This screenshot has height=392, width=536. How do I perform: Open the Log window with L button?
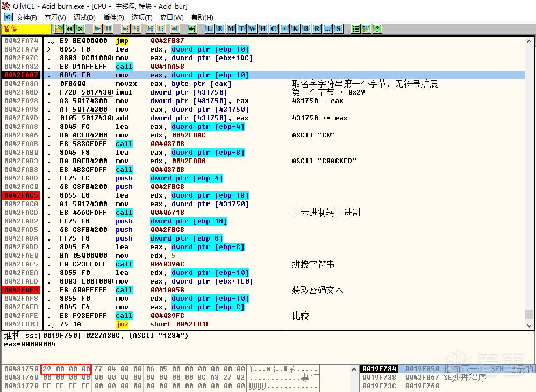click(x=209, y=28)
